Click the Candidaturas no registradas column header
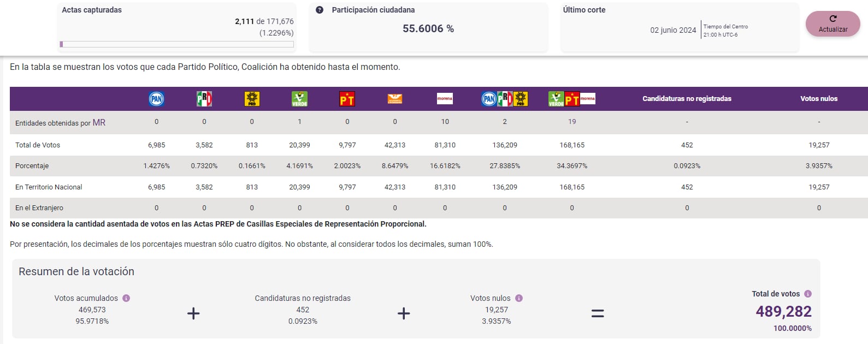Screen dimensions: 868x344 pyautogui.click(x=687, y=99)
